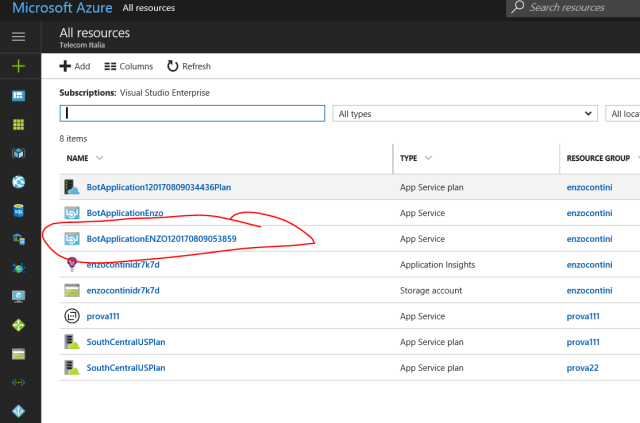640x423 pixels.
Task: Open the hamburger menu in the sidebar
Action: [x=18, y=37]
